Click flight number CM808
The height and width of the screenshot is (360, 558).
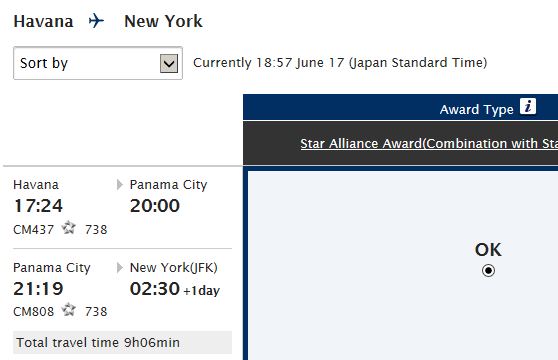(33, 311)
